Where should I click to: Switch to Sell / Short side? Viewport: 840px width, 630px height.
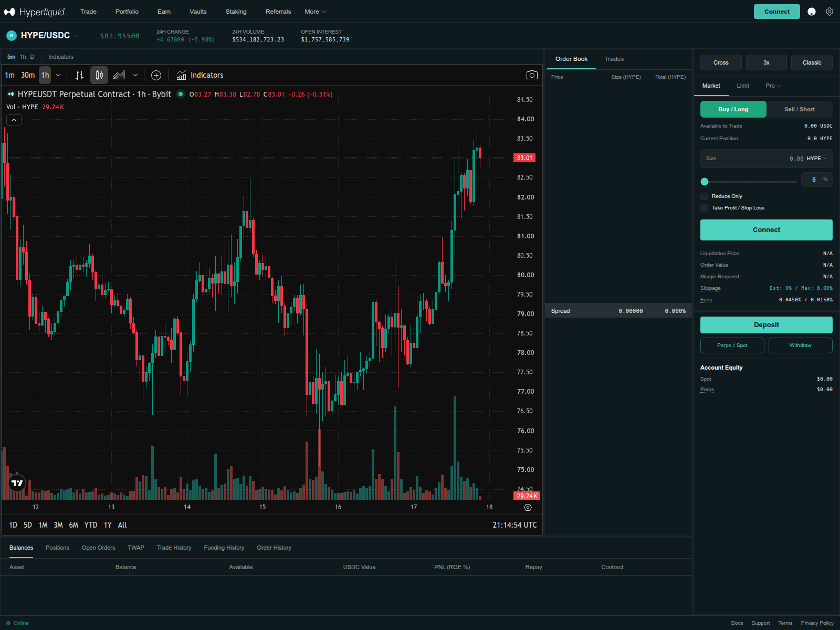(x=799, y=109)
